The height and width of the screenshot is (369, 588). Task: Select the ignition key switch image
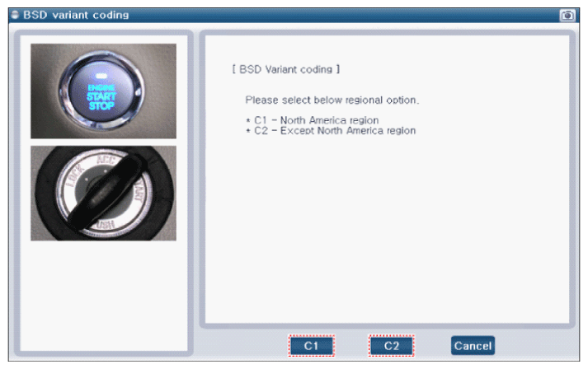pyautogui.click(x=103, y=193)
